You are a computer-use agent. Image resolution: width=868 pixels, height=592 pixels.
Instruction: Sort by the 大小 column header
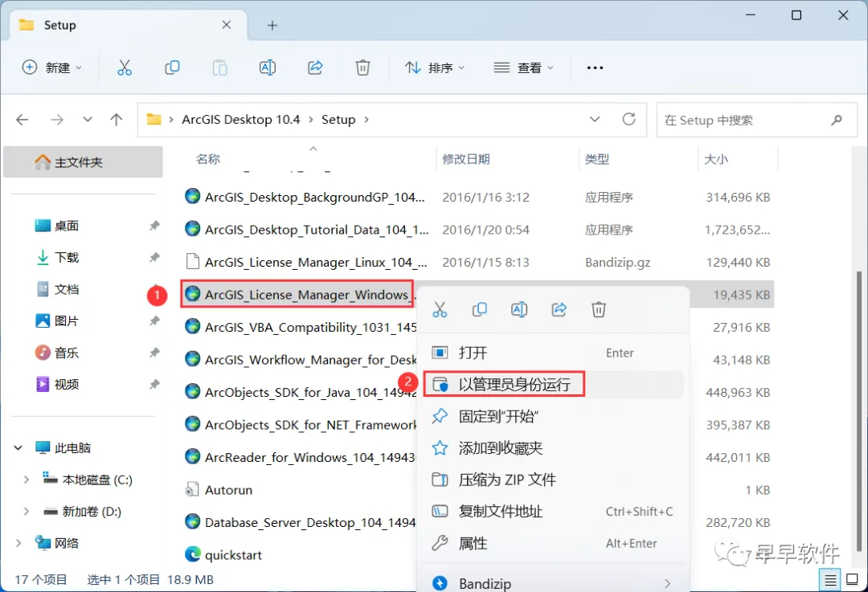[x=716, y=159]
